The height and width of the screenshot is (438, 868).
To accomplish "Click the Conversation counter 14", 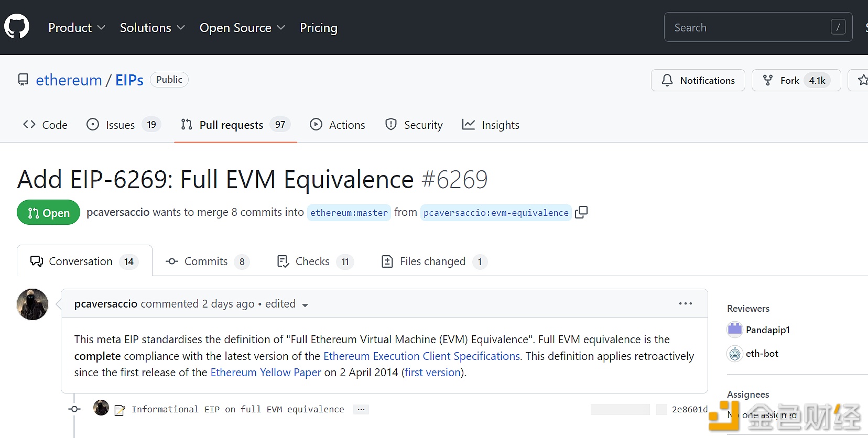I will [129, 261].
